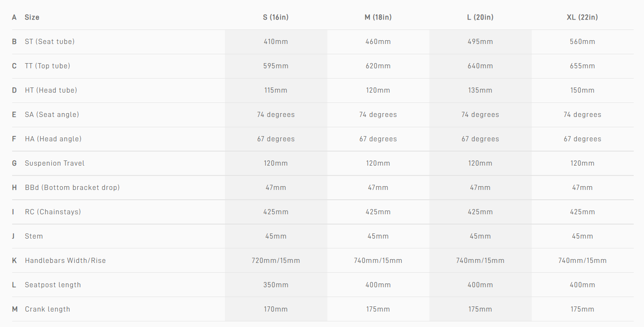Viewport: 644px width, 327px height.
Task: Select the Handlebars Width/Rise row label
Action: pos(65,261)
